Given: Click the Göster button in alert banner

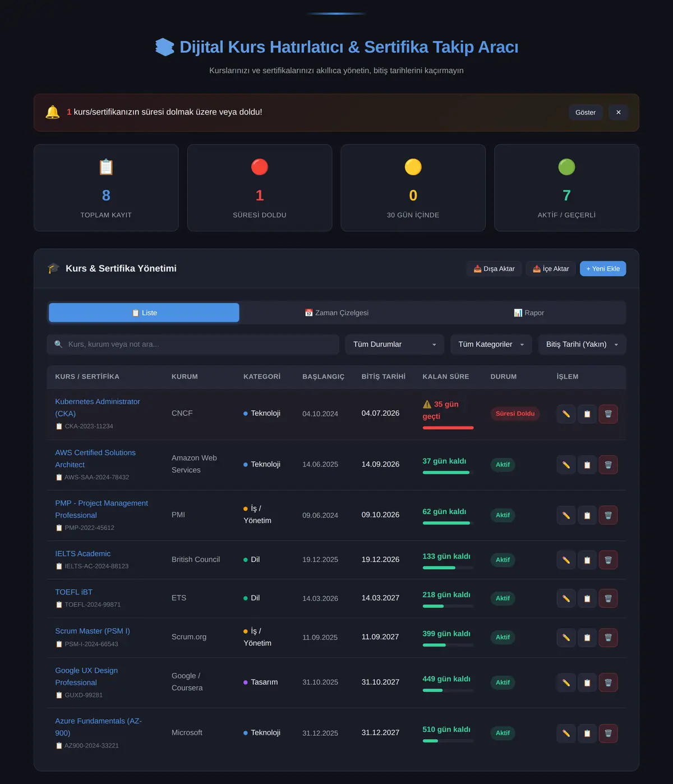Looking at the screenshot, I should coord(586,112).
